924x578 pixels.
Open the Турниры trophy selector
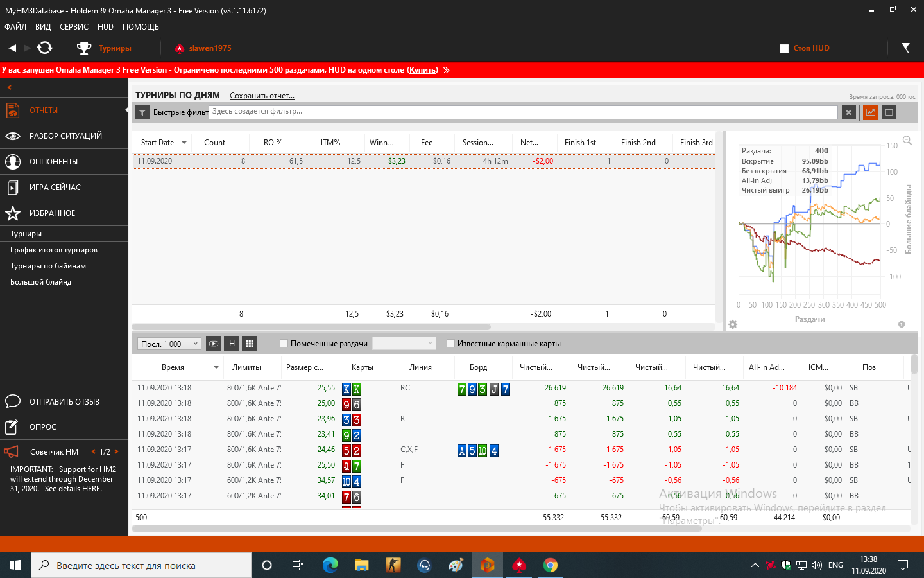tap(104, 48)
